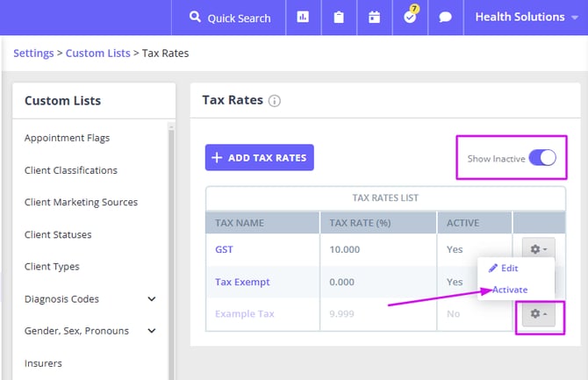Open the chat messages bubble icon
The image size is (588, 380).
pyautogui.click(x=445, y=18)
